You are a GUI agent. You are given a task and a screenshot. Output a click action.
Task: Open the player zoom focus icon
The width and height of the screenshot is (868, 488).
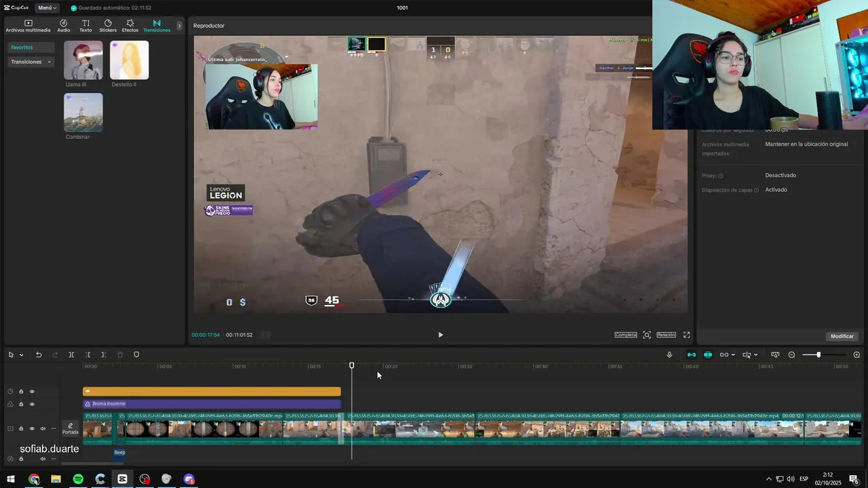coord(647,335)
